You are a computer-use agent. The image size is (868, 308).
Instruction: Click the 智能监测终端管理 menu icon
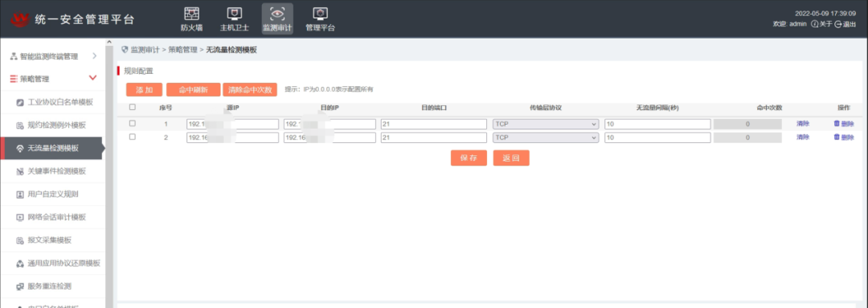[14, 56]
